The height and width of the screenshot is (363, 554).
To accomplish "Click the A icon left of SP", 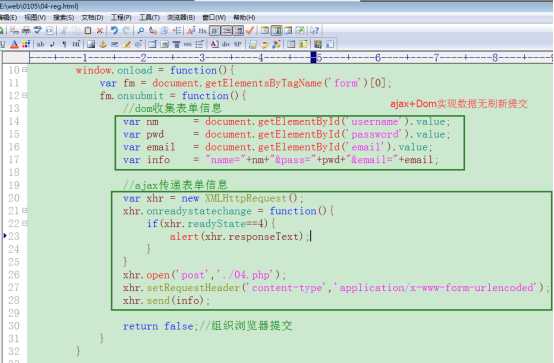I will (x=214, y=44).
